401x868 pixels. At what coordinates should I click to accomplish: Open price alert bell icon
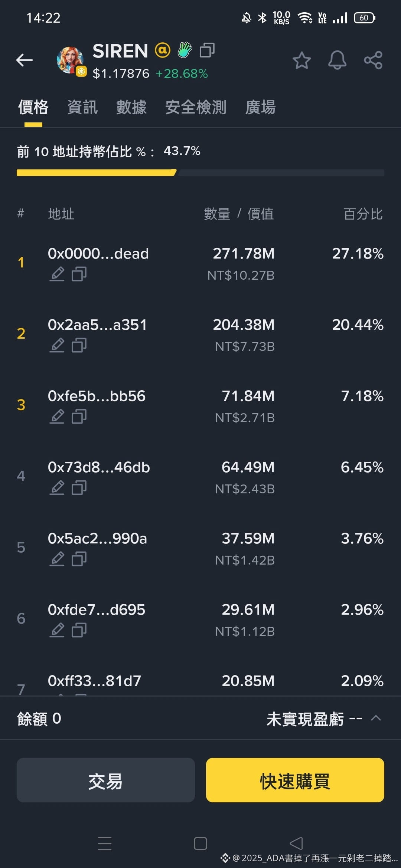(x=337, y=60)
